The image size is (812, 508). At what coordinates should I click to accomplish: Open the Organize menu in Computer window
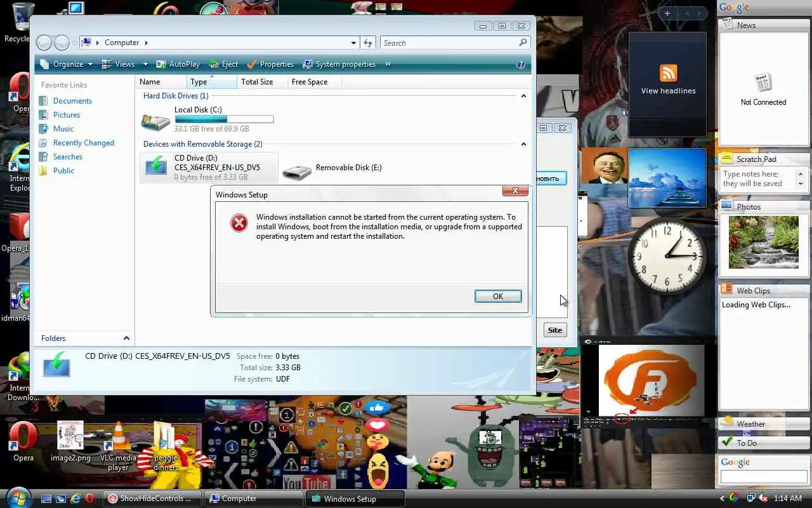[x=66, y=64]
